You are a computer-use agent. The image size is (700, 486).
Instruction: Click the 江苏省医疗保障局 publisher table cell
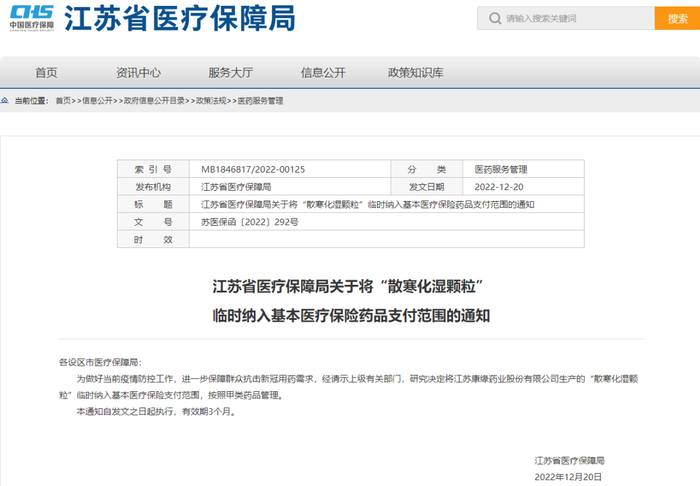tap(290, 187)
